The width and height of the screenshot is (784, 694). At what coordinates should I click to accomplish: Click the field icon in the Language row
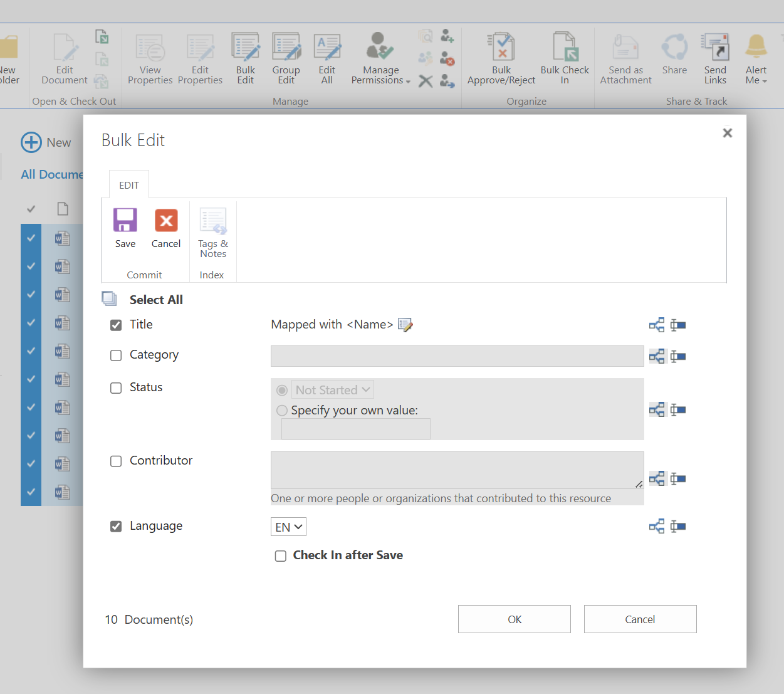678,526
